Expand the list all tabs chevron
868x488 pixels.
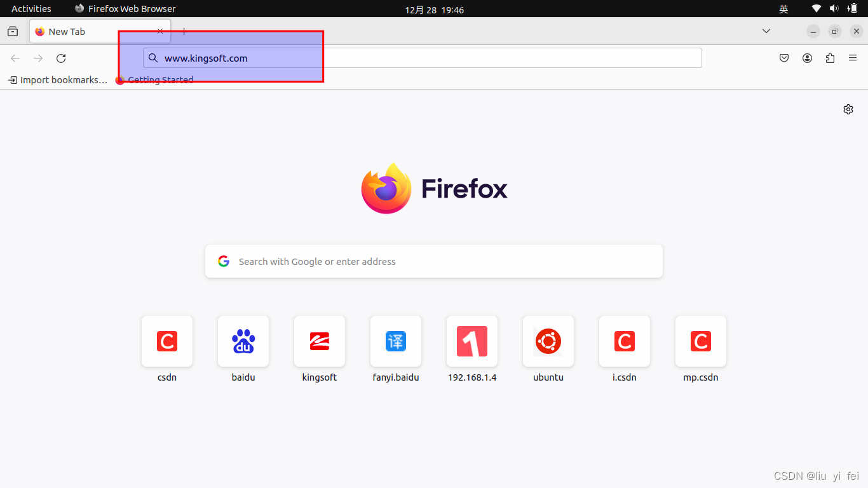766,31
